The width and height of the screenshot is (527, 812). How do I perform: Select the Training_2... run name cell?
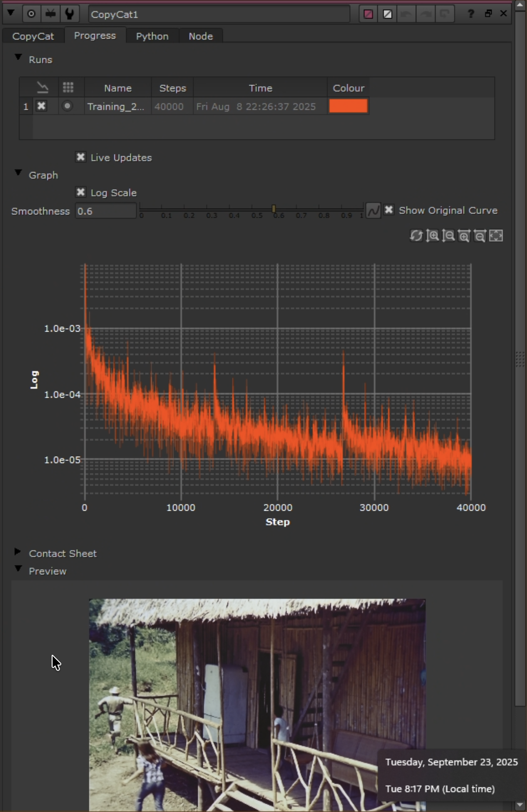[118, 106]
